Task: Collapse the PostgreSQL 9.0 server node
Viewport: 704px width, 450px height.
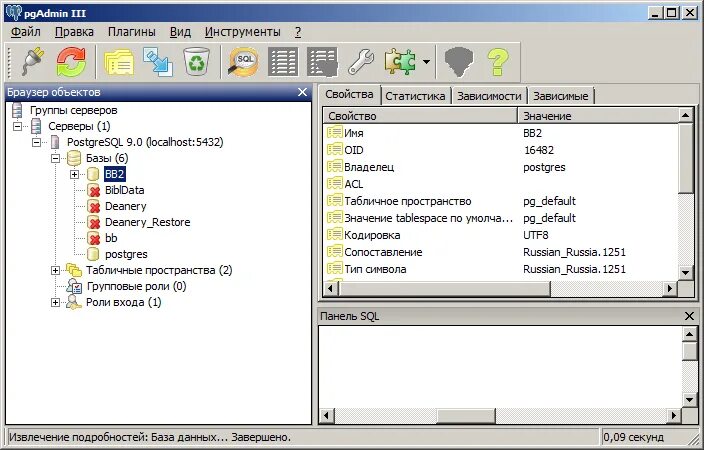Action: pos(36,142)
